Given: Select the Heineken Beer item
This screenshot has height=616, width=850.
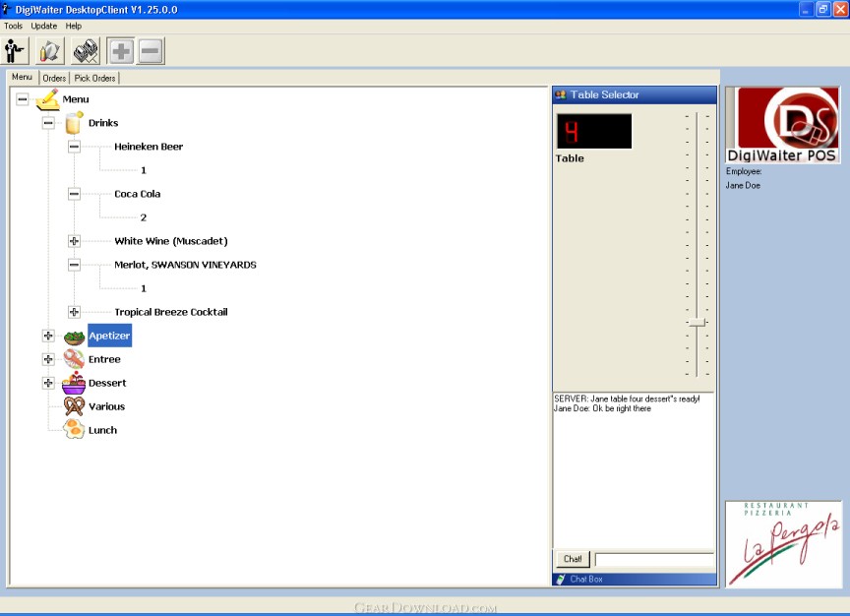Looking at the screenshot, I should [149, 147].
